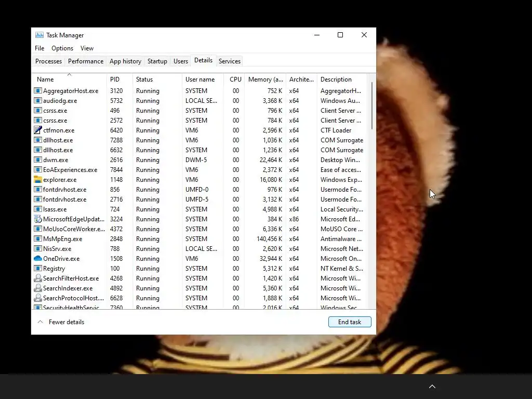532x399 pixels.
Task: Switch to the Processes tab
Action: (48, 61)
